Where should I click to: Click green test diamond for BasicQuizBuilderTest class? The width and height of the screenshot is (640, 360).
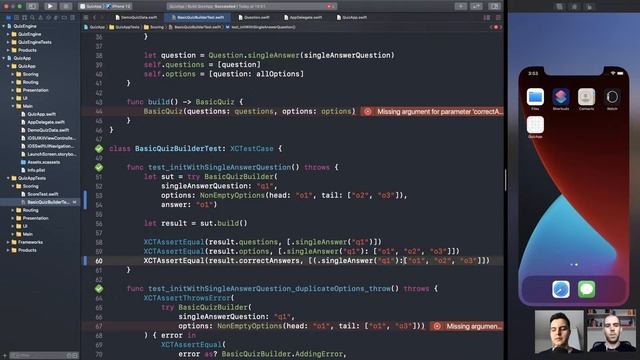(x=99, y=149)
